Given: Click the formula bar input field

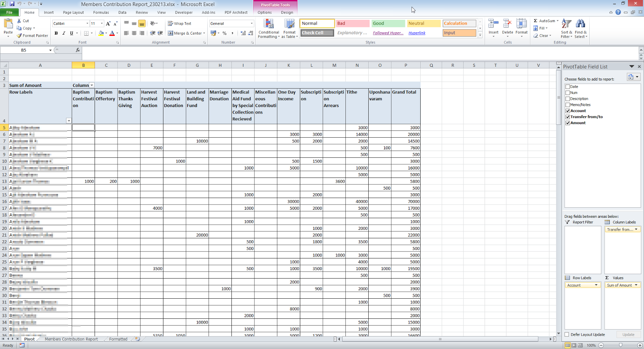Looking at the screenshot, I should point(359,50).
